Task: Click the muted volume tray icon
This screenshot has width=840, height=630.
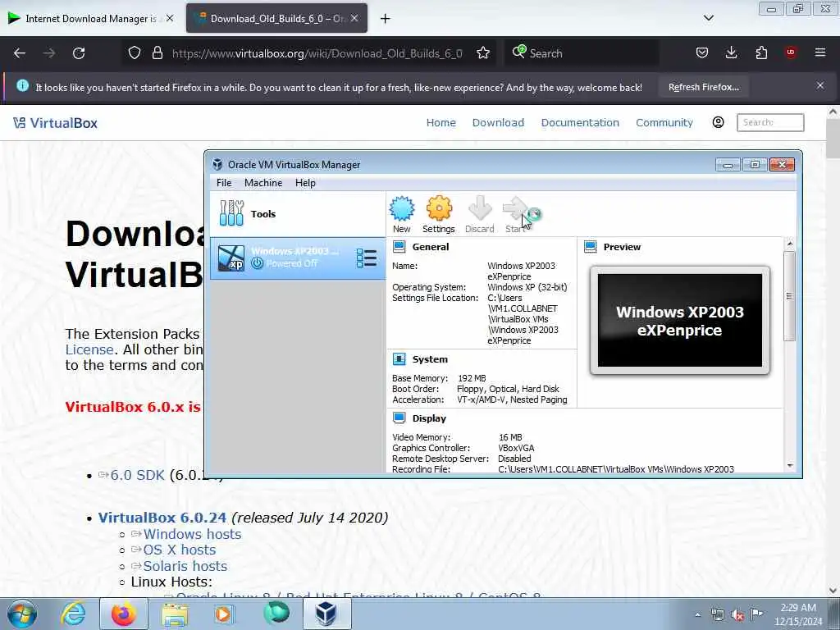Action: coord(737,614)
